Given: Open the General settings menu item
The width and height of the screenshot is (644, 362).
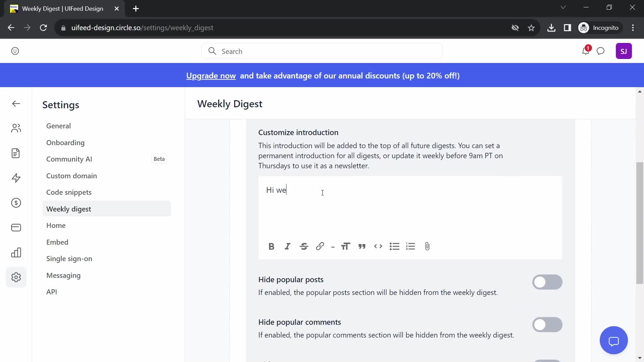Looking at the screenshot, I should tap(58, 126).
